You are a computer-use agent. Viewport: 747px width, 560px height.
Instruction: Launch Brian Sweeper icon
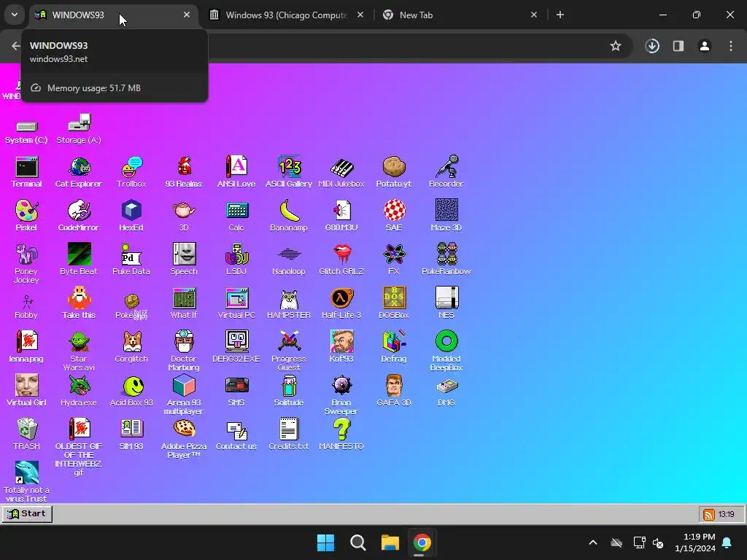click(x=341, y=395)
